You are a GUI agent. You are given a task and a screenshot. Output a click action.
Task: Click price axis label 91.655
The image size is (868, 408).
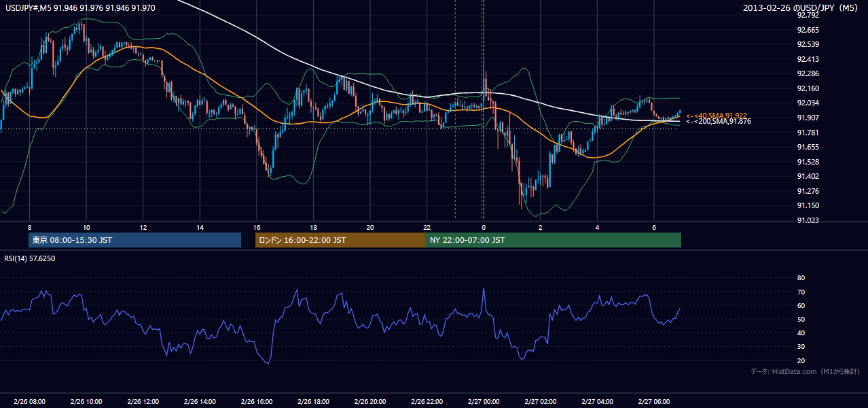click(x=808, y=147)
